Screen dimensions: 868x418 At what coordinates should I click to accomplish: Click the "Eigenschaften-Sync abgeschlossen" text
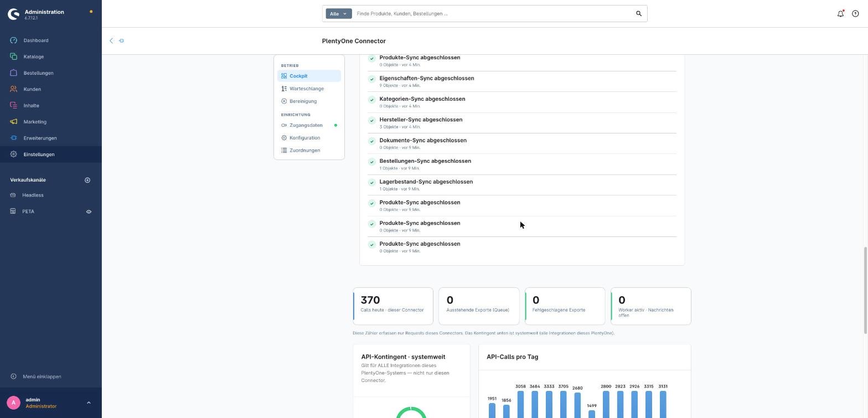(427, 78)
